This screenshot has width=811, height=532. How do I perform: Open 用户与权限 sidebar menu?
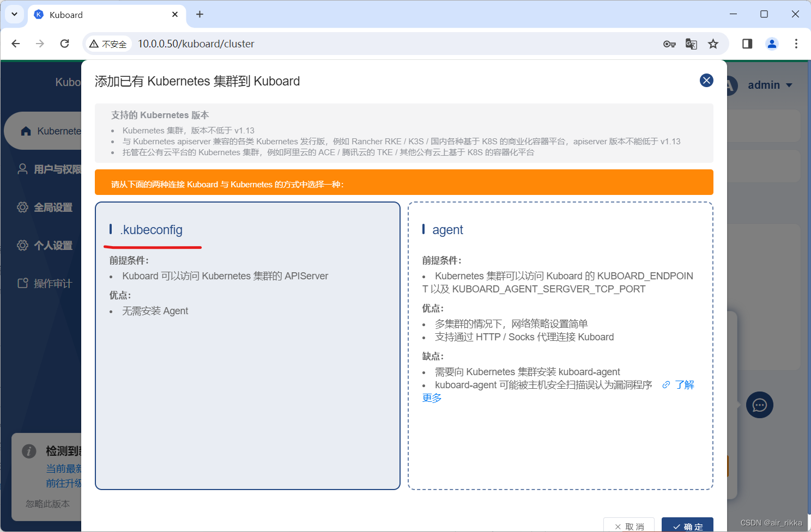pos(49,169)
